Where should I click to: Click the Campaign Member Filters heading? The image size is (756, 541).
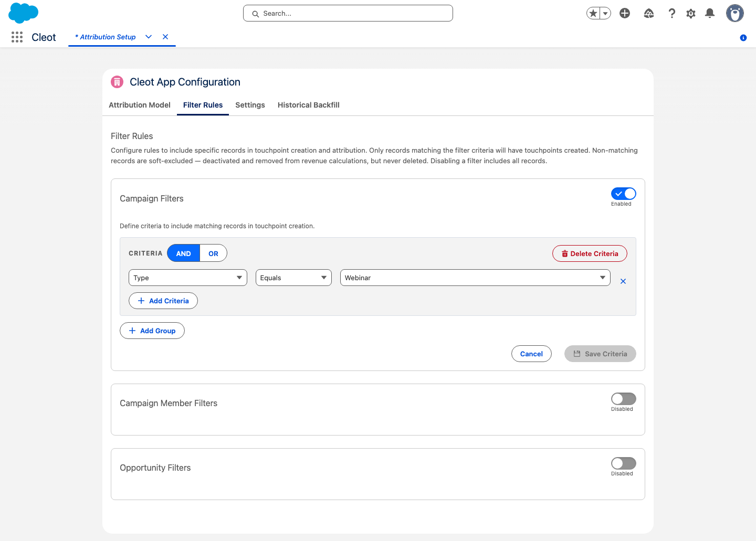[x=169, y=403]
